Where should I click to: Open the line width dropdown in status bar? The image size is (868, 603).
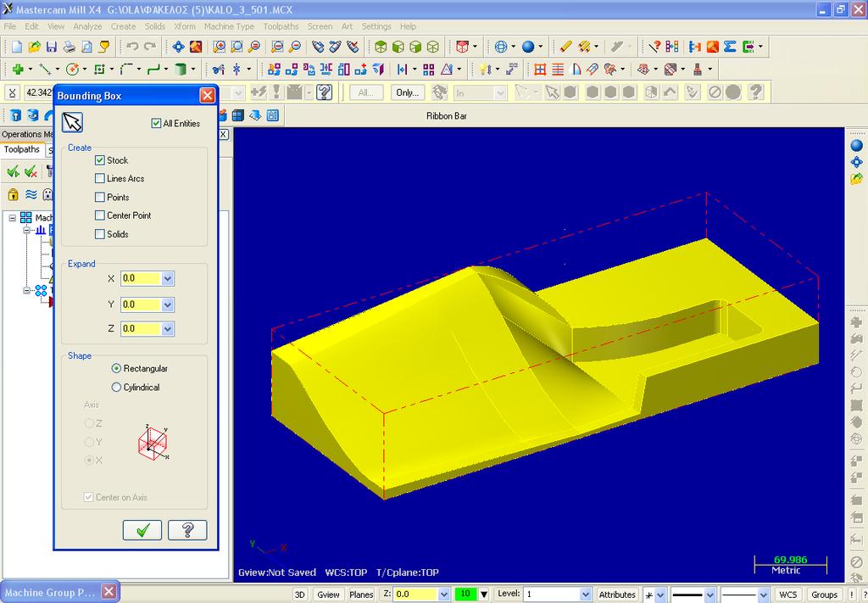[763, 595]
